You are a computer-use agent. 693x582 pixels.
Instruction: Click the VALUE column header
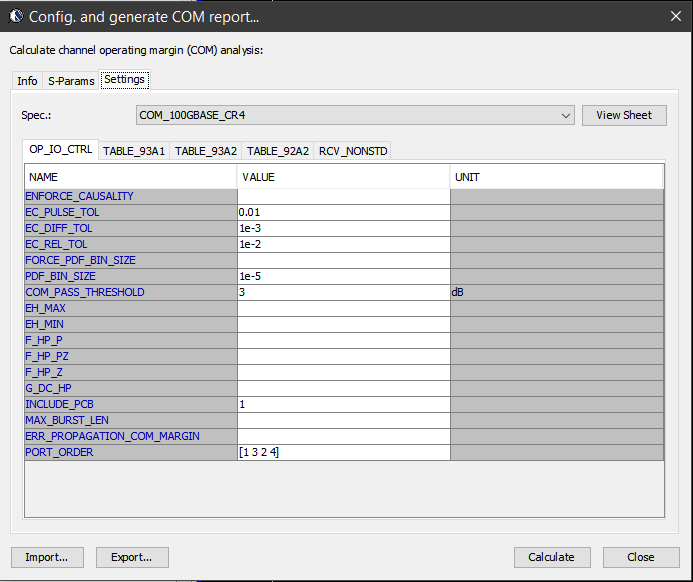(x=343, y=177)
